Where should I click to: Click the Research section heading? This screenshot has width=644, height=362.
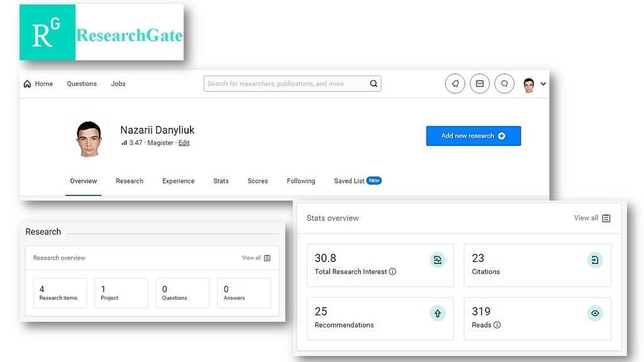(43, 232)
